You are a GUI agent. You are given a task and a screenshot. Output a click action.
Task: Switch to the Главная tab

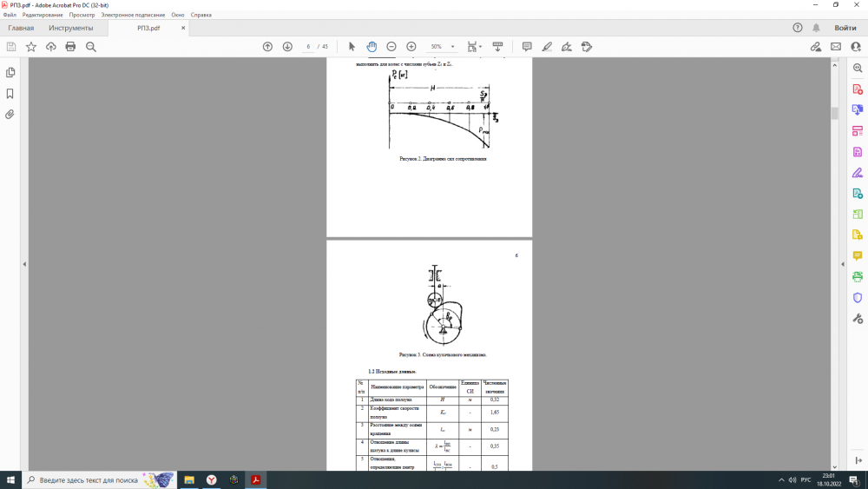(21, 29)
